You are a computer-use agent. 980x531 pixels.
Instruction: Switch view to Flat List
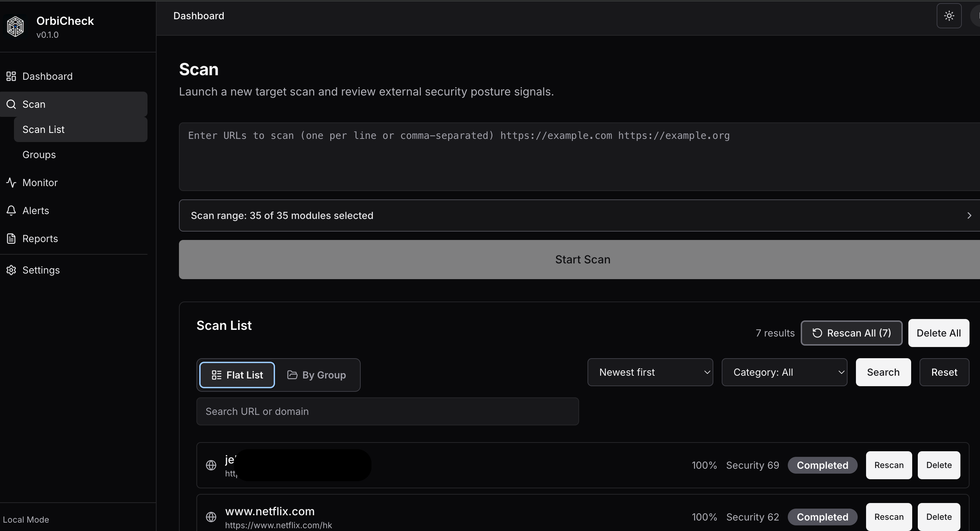pos(237,375)
